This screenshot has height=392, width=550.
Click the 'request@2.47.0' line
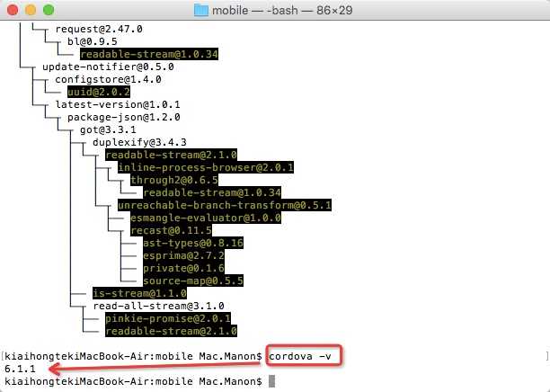[99, 29]
